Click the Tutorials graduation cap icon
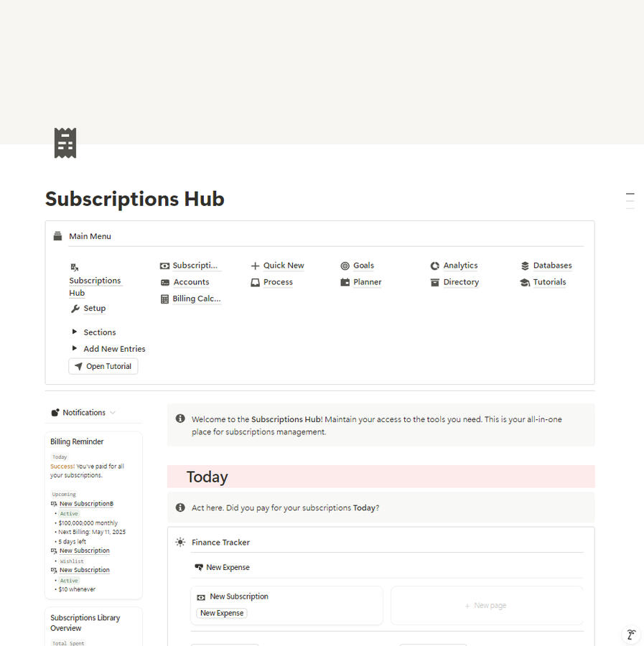The height and width of the screenshot is (646, 644). [x=525, y=283]
